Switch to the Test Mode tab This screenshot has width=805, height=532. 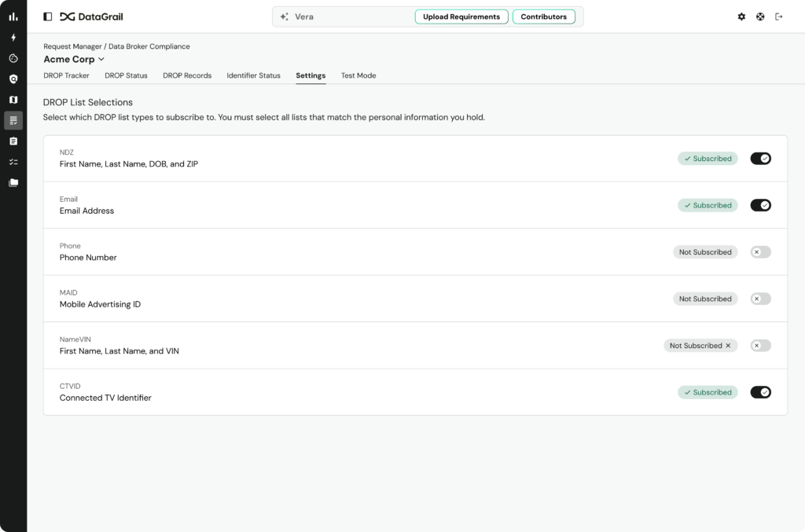point(358,75)
